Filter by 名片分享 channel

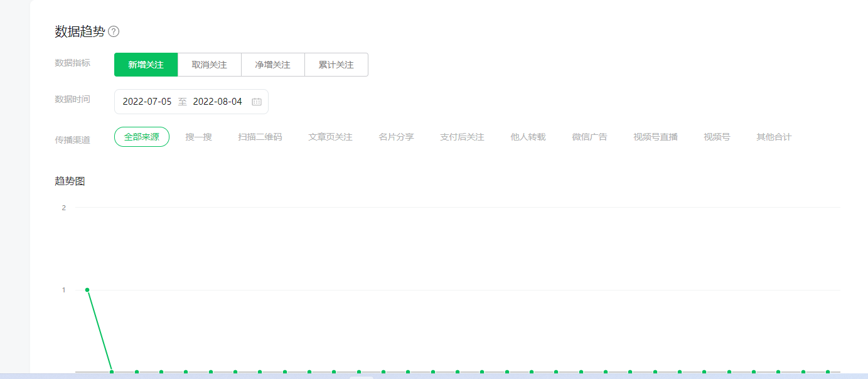397,137
